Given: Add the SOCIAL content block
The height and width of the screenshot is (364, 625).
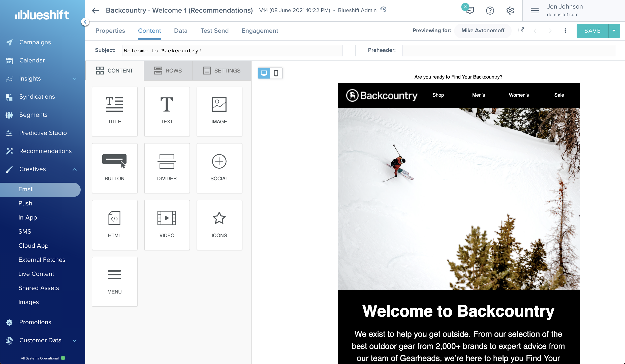Looking at the screenshot, I should coord(219,168).
